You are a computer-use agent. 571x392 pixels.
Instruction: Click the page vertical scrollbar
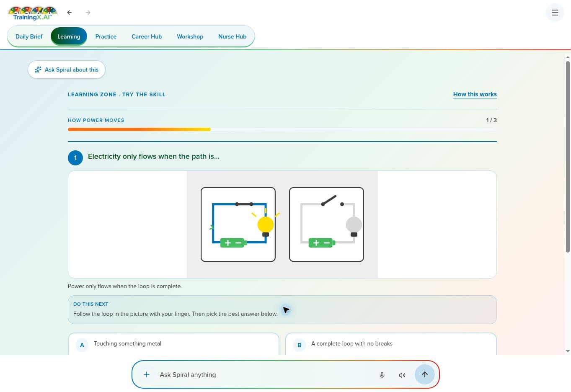point(568,157)
